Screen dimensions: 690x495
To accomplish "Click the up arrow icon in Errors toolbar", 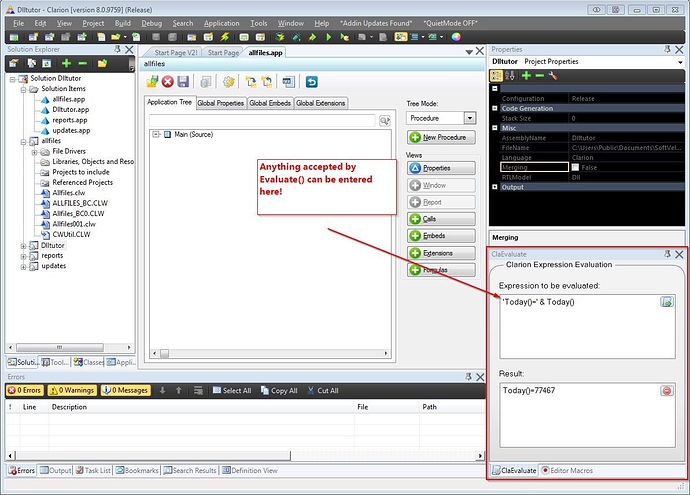I will tap(178, 390).
